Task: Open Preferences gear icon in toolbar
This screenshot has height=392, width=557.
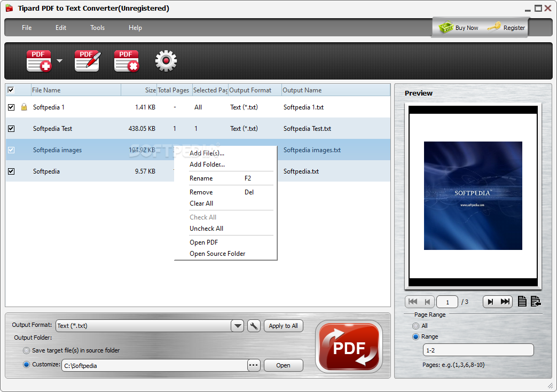Action: coord(166,61)
